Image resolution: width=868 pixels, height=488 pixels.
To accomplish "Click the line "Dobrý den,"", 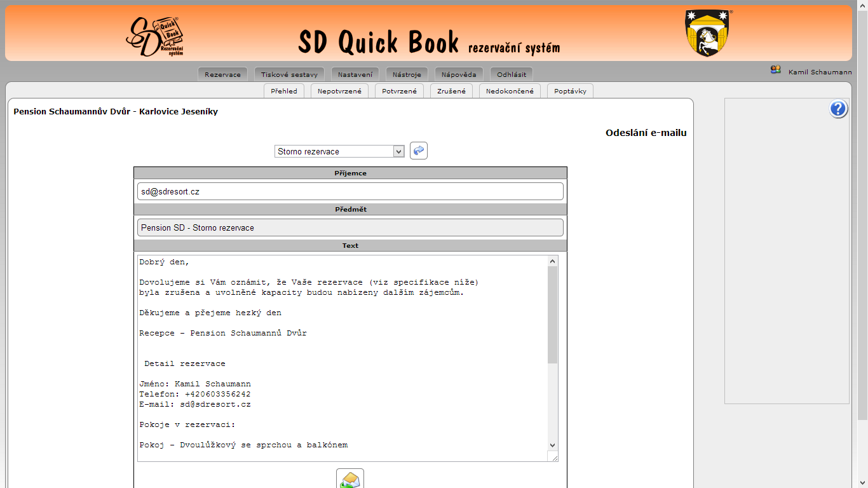I will point(165,262).
